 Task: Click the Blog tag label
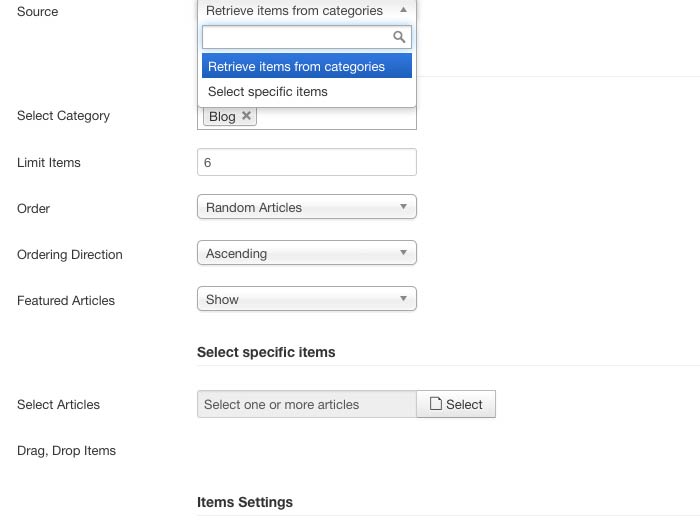(222, 116)
